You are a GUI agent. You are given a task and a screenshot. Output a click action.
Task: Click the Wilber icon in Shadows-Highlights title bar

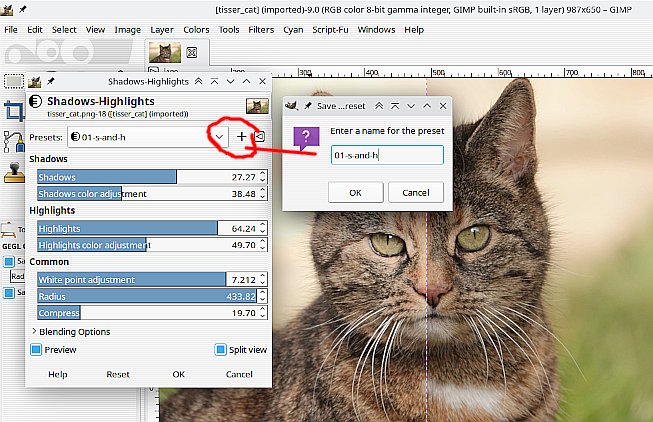coord(35,81)
